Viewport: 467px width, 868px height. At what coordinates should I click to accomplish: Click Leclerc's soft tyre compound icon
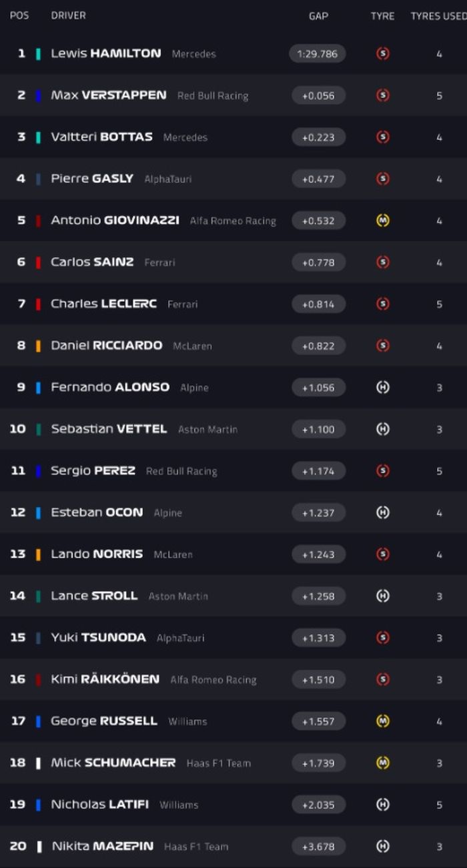(x=382, y=304)
